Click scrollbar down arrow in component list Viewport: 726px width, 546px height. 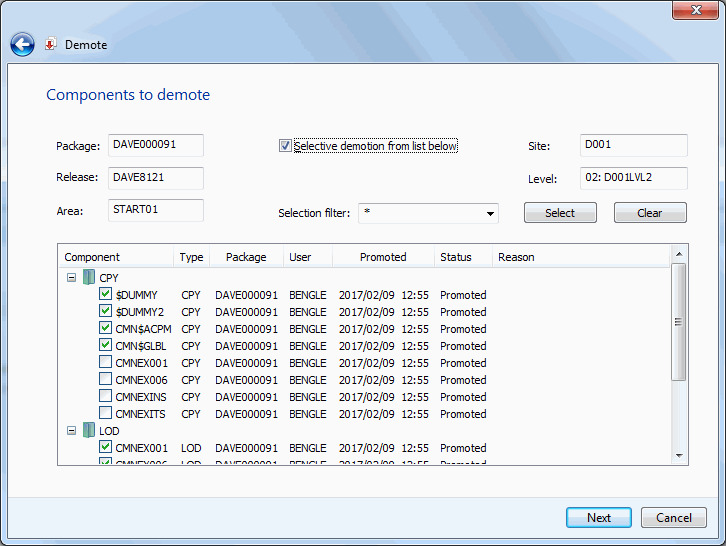tap(679, 456)
